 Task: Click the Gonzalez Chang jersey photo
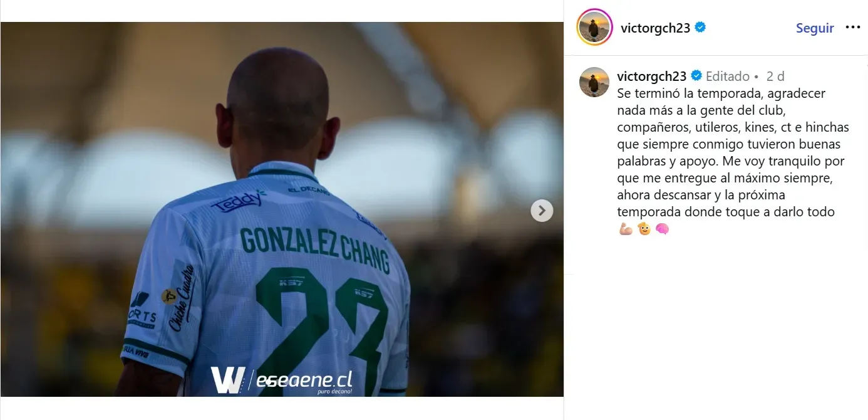(282, 209)
